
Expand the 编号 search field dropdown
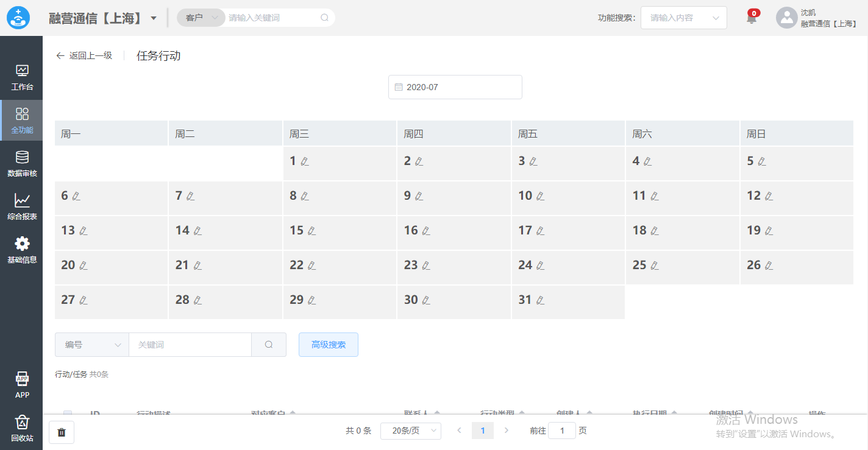coord(92,345)
